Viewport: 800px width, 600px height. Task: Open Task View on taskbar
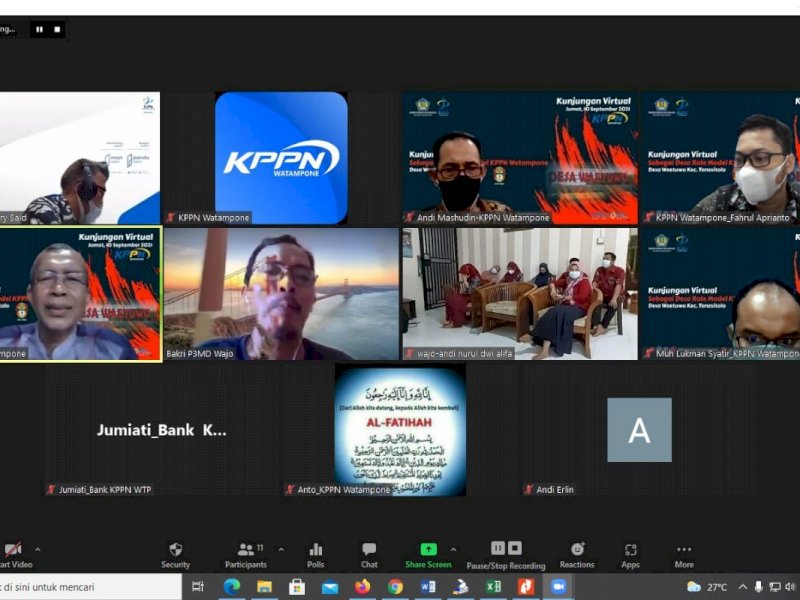[x=198, y=587]
